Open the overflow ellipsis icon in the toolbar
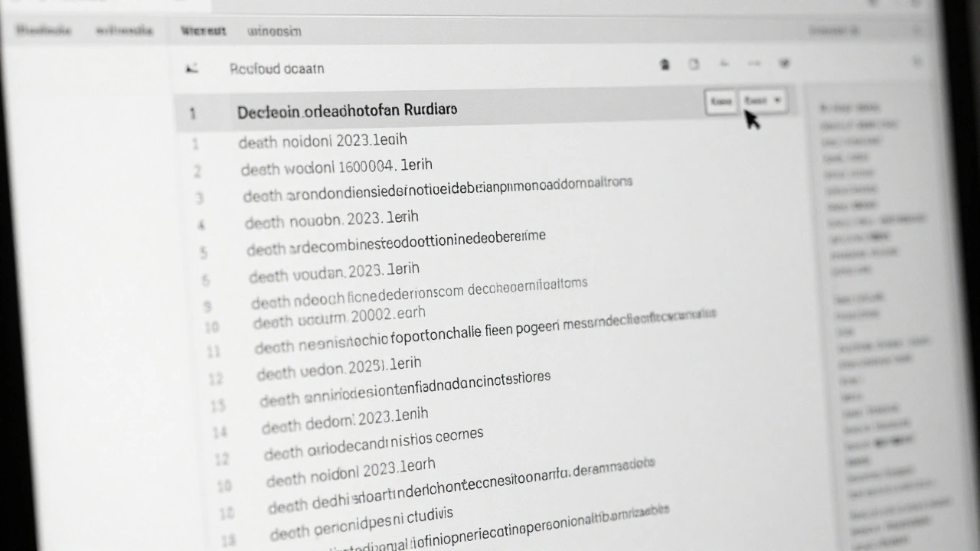This screenshot has height=551, width=980. 754,64
